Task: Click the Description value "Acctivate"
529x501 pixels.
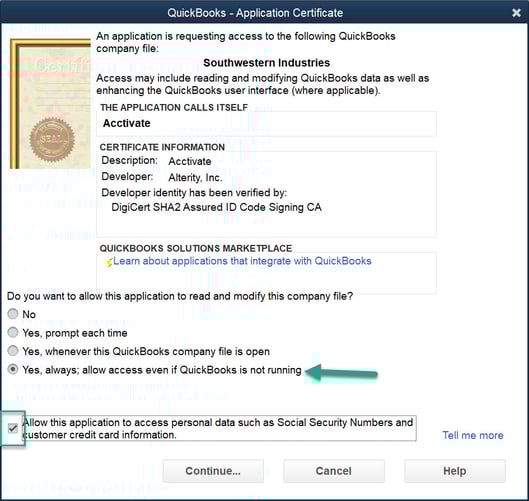Action: (190, 161)
